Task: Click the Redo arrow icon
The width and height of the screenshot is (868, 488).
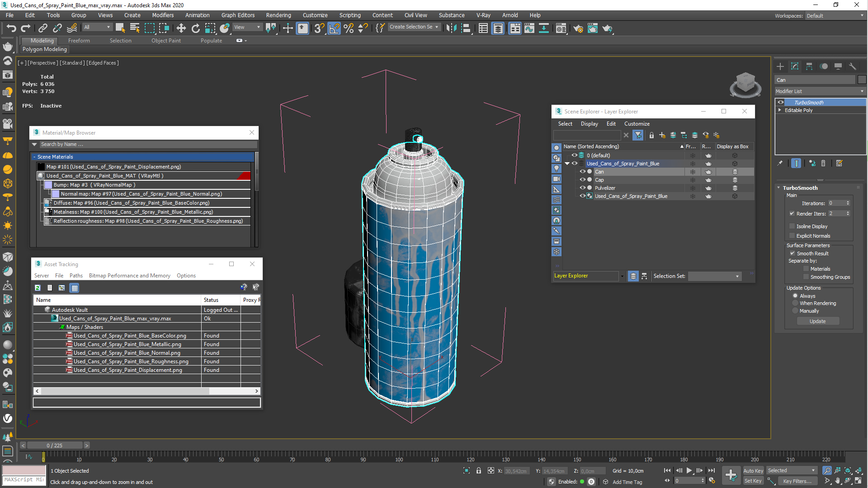Action: coord(26,28)
